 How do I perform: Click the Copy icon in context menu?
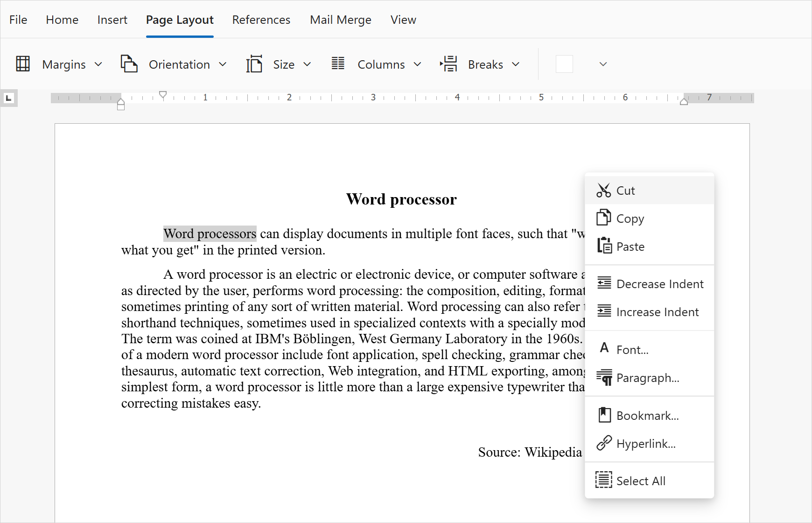click(x=604, y=218)
